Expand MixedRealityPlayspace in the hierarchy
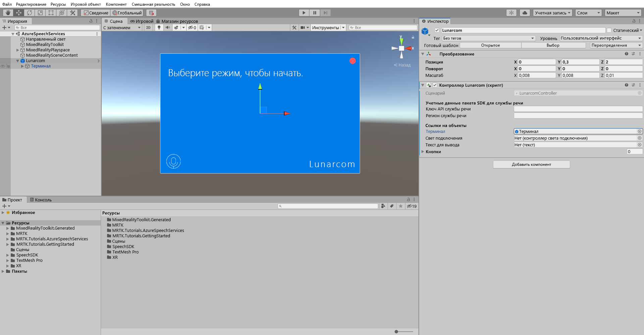Image resolution: width=644 pixels, height=335 pixels. (x=18, y=50)
